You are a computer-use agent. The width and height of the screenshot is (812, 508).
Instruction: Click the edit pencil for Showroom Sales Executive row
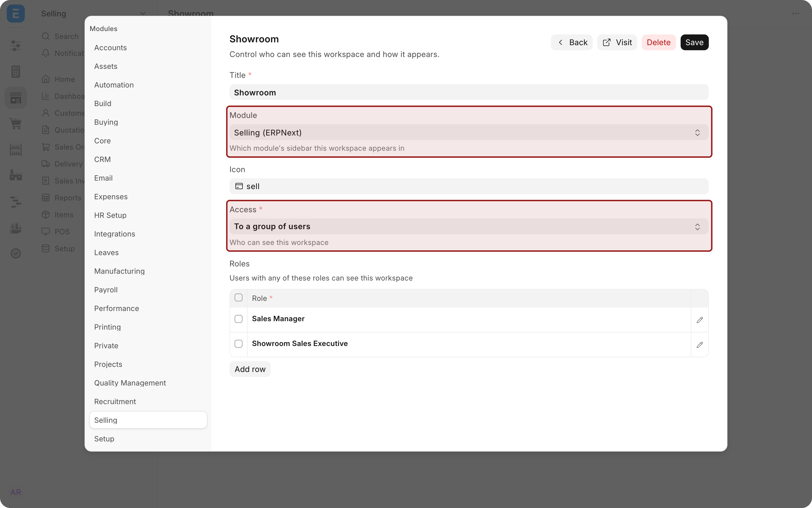click(x=700, y=345)
